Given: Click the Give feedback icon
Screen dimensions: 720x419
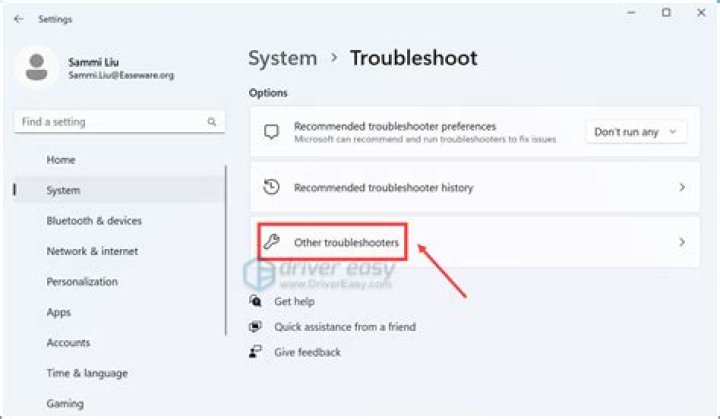Looking at the screenshot, I should pos(256,352).
